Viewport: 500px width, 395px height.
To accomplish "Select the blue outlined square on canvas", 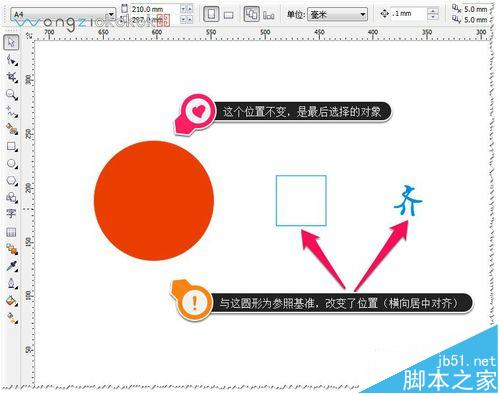I will (x=301, y=201).
